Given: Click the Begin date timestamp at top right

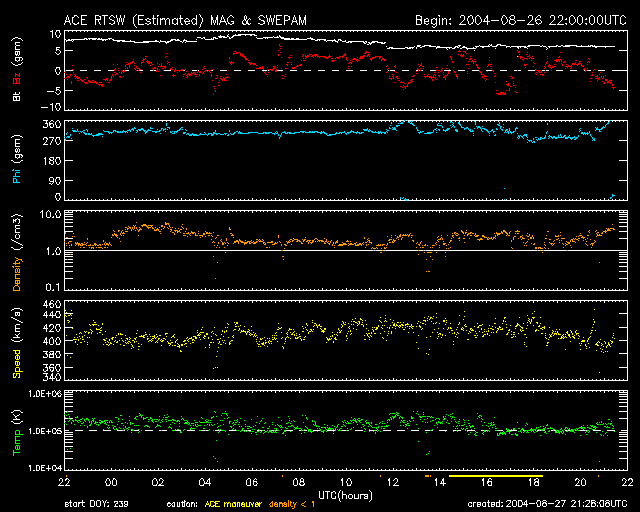Looking at the screenshot, I should tap(518, 19).
